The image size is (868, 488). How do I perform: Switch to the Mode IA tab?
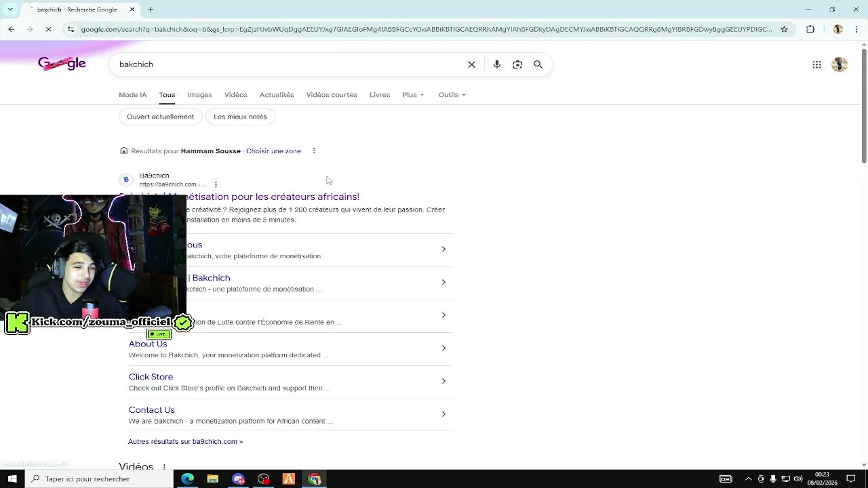click(133, 95)
